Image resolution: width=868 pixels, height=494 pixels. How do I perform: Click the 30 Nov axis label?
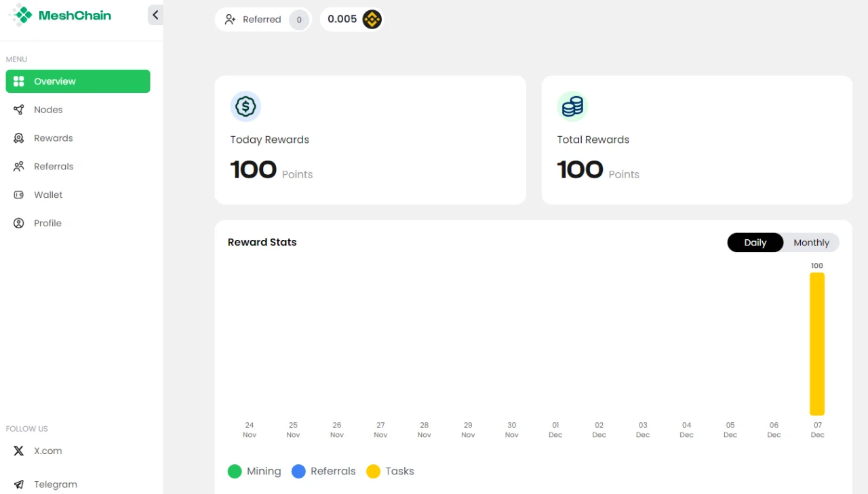(512, 430)
